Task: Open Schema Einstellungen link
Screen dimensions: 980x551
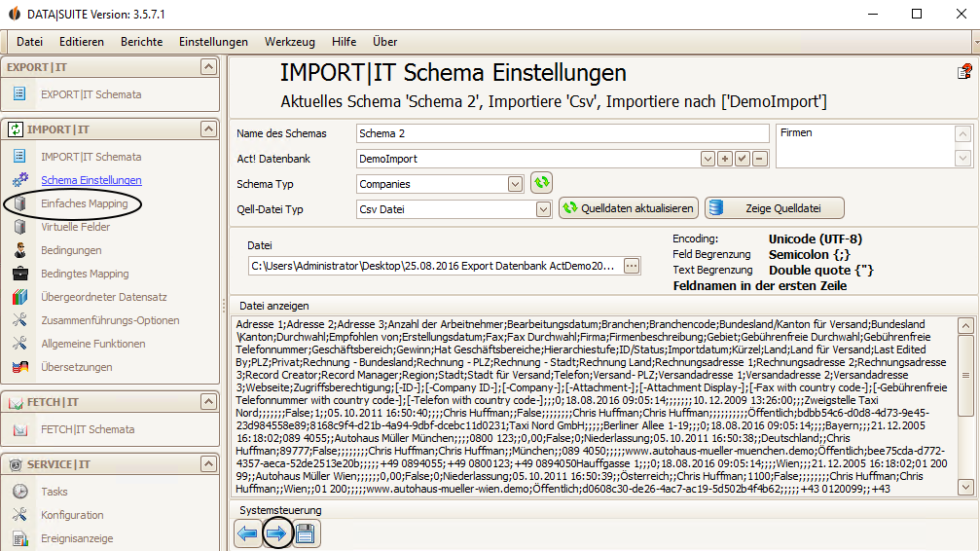Action: tap(91, 180)
